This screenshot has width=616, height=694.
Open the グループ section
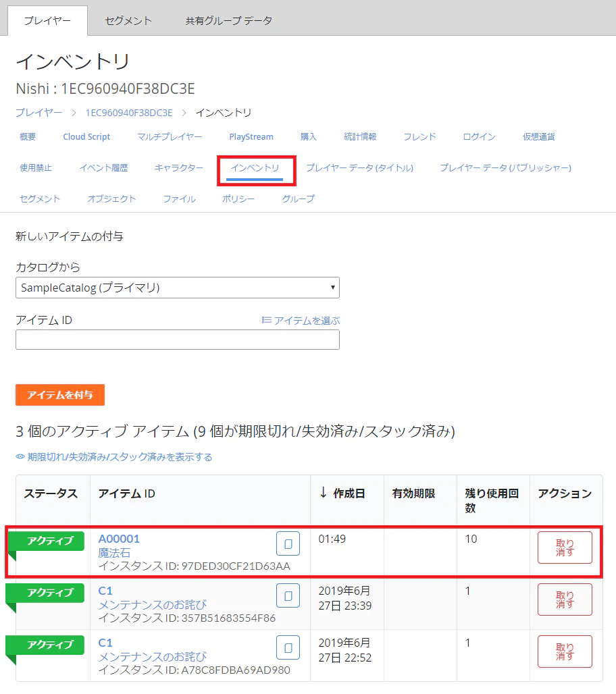(299, 198)
